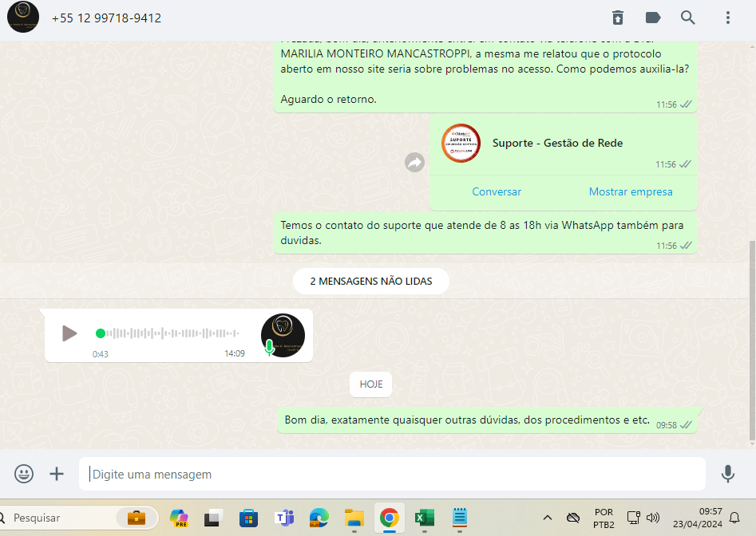Click the voice message waveform

click(172, 333)
